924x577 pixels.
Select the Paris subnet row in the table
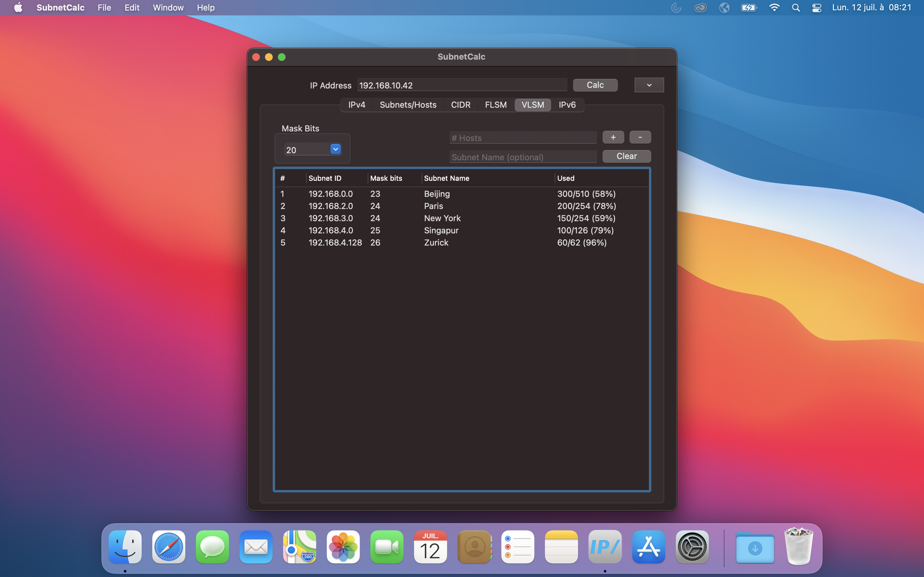433,206
